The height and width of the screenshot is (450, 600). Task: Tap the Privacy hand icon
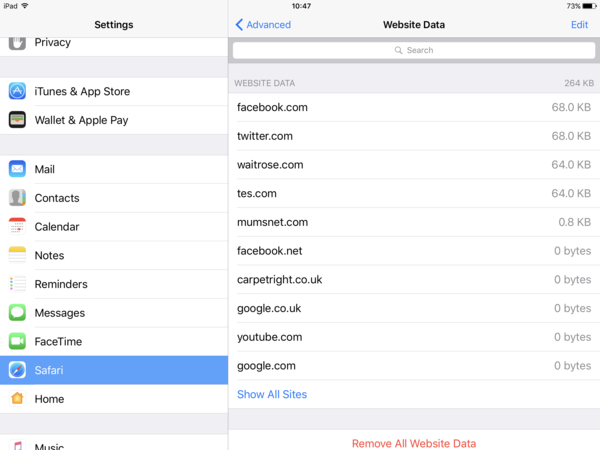point(17,43)
